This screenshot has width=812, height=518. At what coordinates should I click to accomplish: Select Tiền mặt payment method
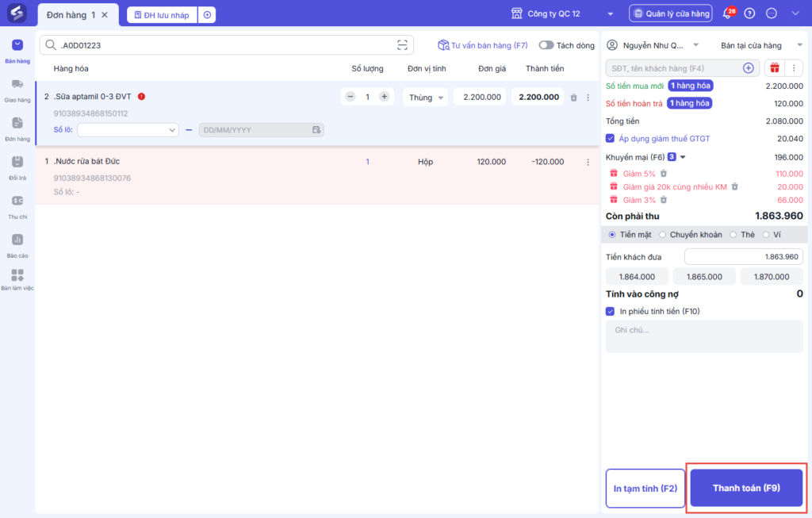(x=612, y=235)
